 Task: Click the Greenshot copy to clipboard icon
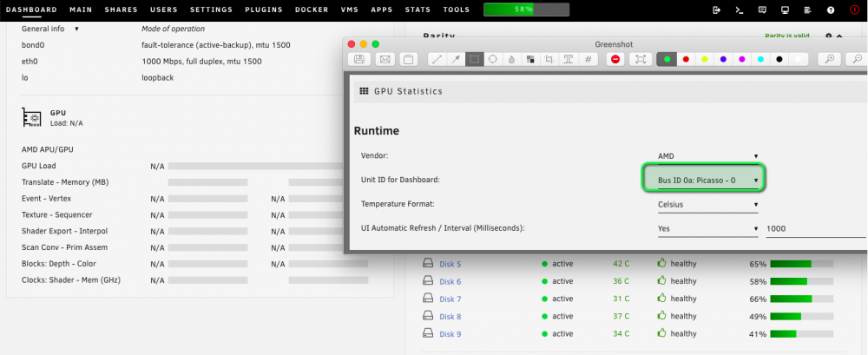[x=408, y=59]
